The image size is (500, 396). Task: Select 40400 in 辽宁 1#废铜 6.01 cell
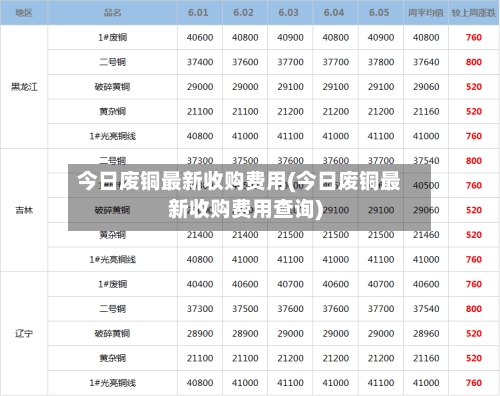pos(200,284)
